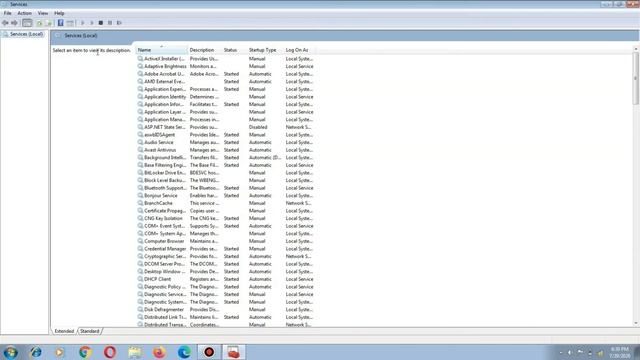Open the View menu
This screenshot has width=640, height=360.
(43, 13)
